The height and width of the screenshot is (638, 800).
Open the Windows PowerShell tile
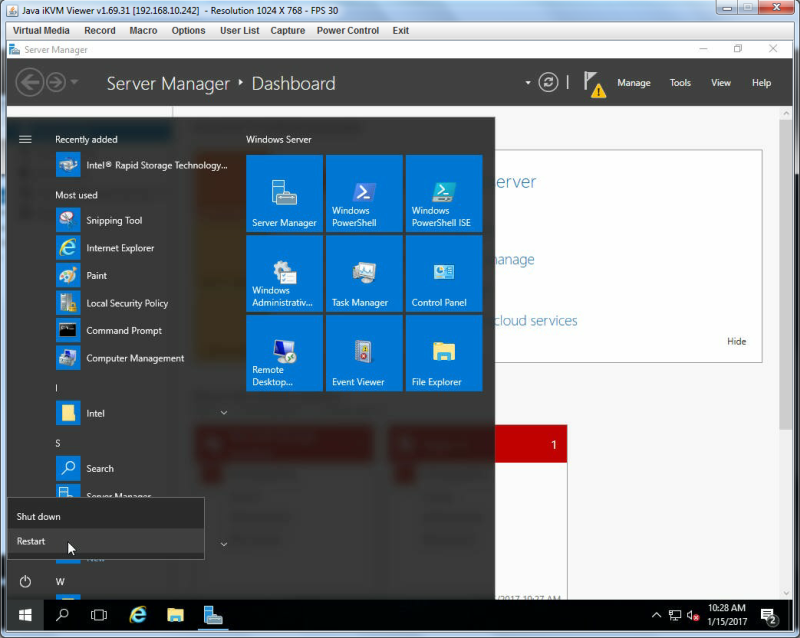click(364, 193)
